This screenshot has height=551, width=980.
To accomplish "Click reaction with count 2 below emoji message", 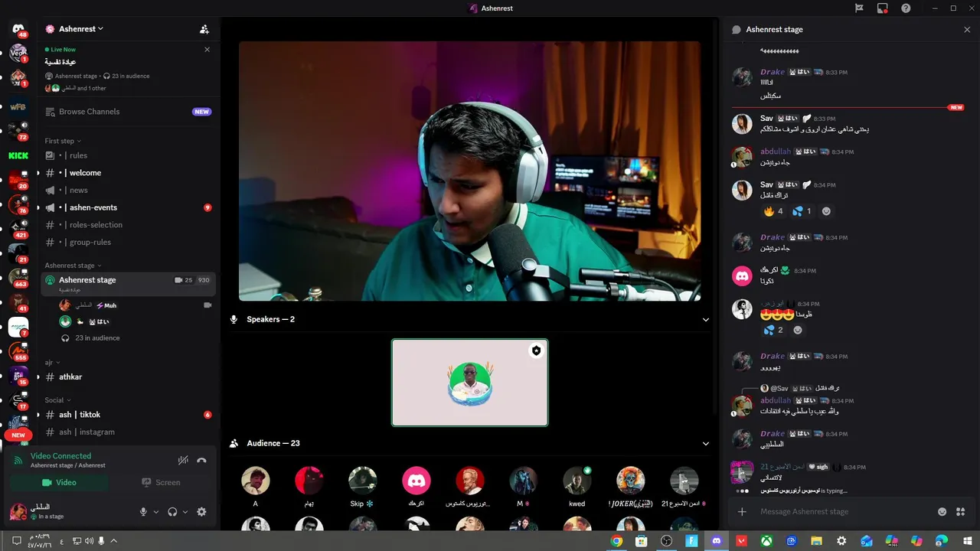I will point(773,330).
